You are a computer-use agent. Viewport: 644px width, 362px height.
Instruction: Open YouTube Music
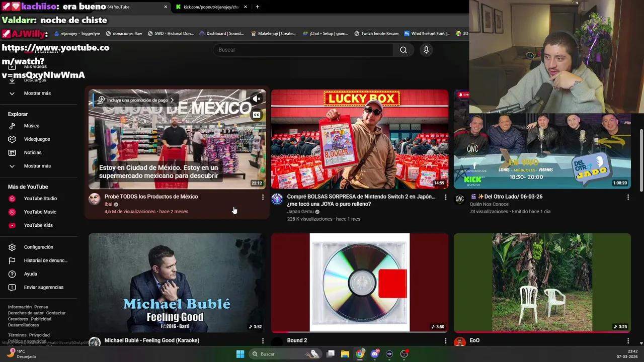(x=40, y=212)
